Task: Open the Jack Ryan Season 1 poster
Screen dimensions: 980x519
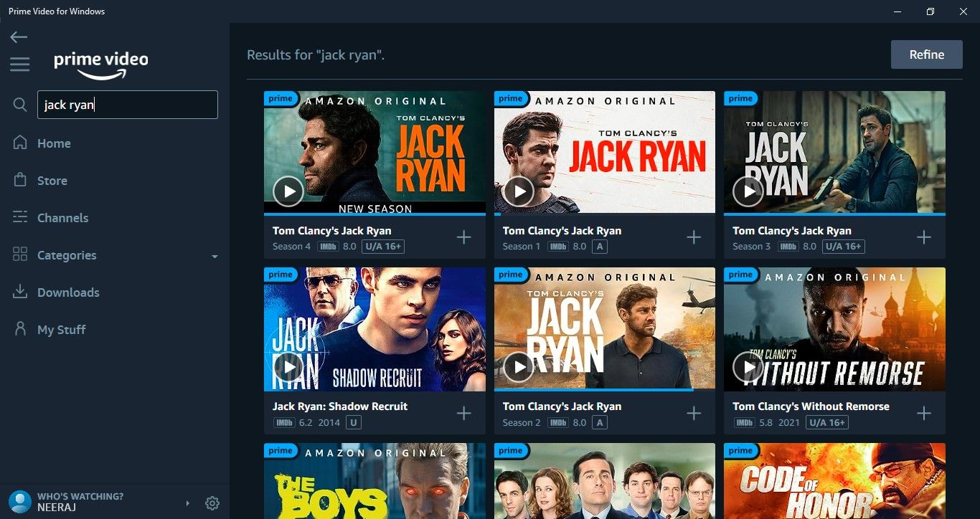Action: pyautogui.click(x=605, y=153)
